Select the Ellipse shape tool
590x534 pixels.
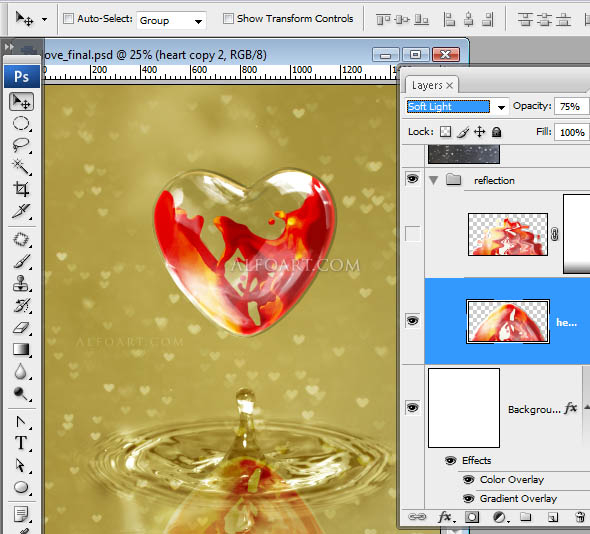pos(21,487)
